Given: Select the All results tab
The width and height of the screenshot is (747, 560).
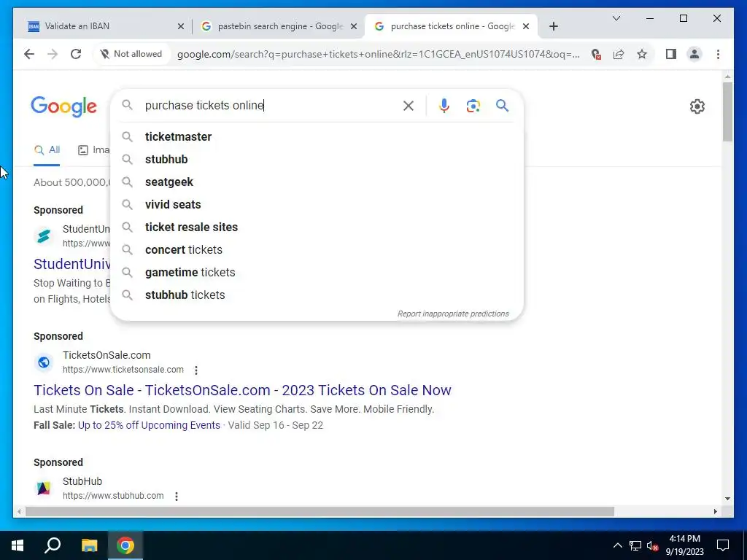Looking at the screenshot, I should click(x=47, y=150).
